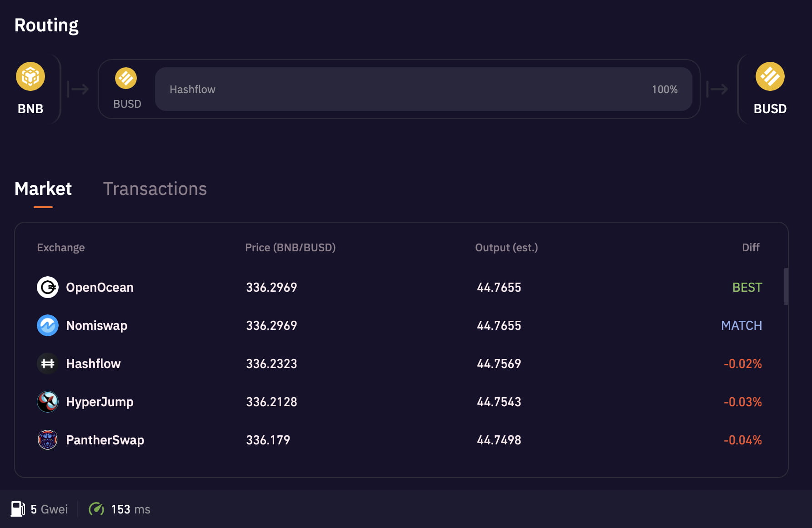The height and width of the screenshot is (528, 812).
Task: Click the intermediate BUSD route icon
Action: tap(126, 78)
